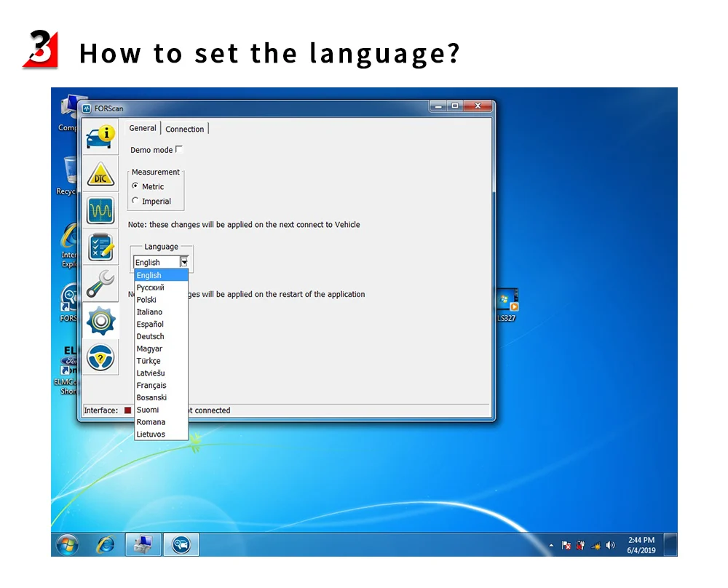Choose Español in the language list
Viewport: 728px width, 588px height.
coord(161,324)
